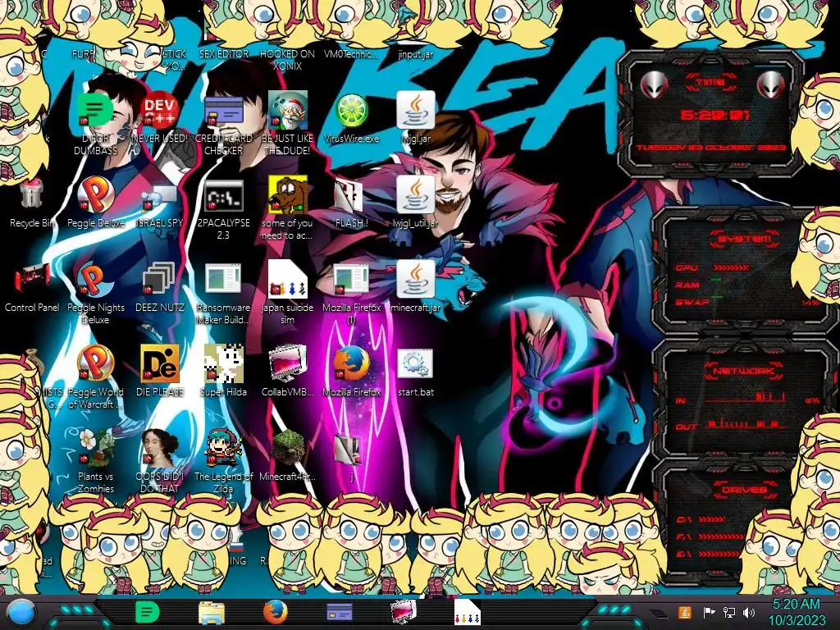Click the 'jinput.jar' file label
The width and height of the screenshot is (840, 630).
416,54
